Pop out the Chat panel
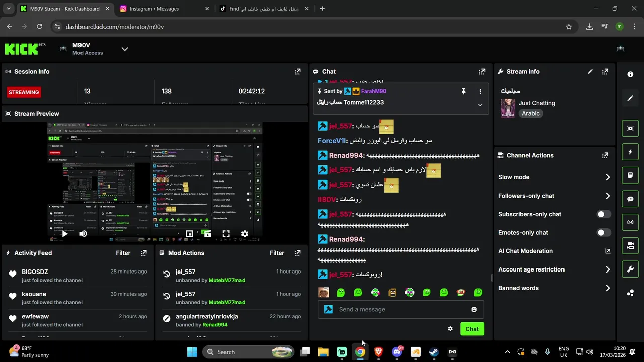Image resolution: width=644 pixels, height=362 pixels. [x=482, y=72]
